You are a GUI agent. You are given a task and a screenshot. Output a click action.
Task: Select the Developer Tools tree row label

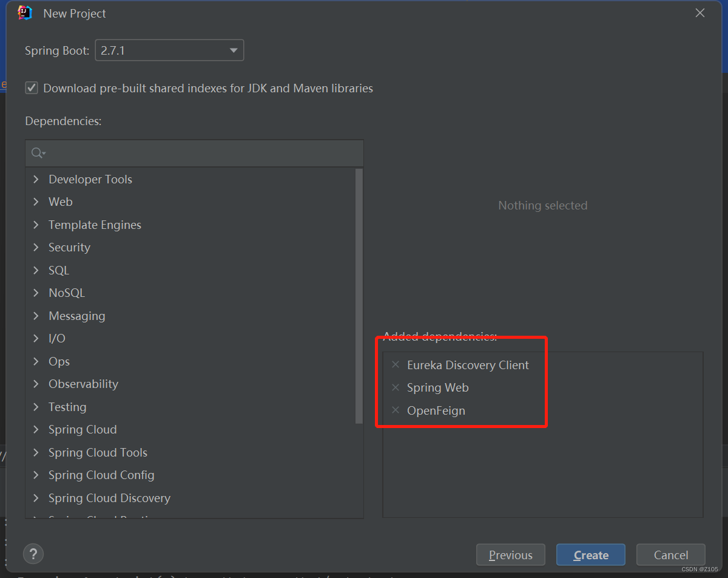(x=90, y=179)
